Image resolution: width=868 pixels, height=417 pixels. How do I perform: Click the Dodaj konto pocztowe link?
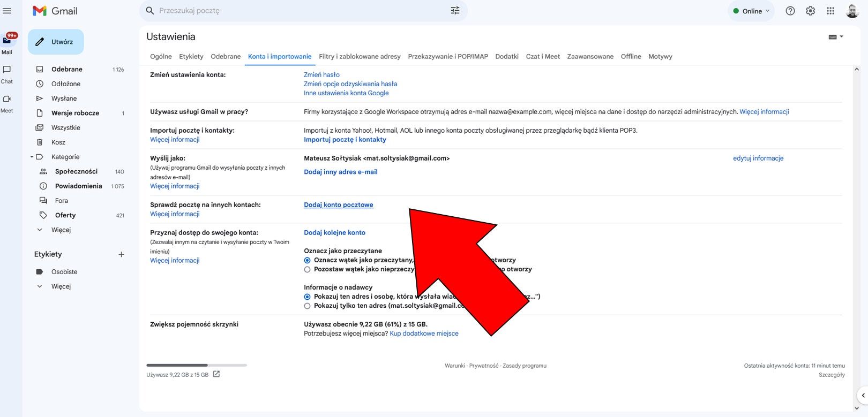click(339, 204)
